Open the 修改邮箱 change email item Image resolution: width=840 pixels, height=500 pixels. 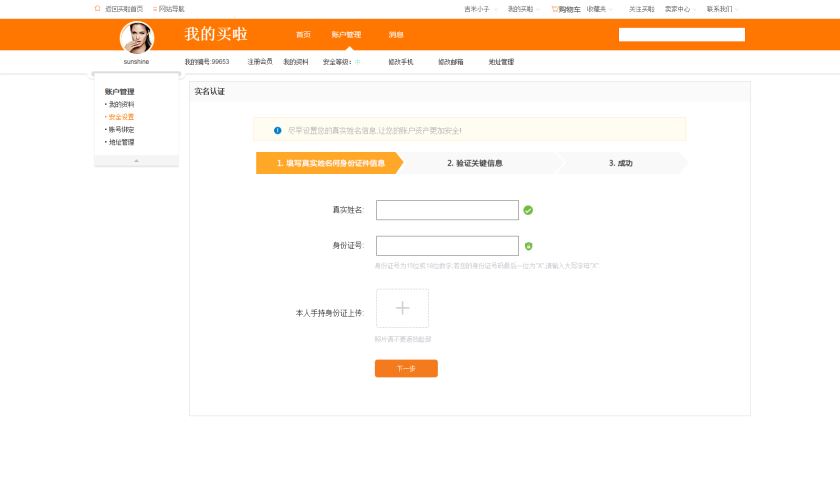pyautogui.click(x=451, y=62)
